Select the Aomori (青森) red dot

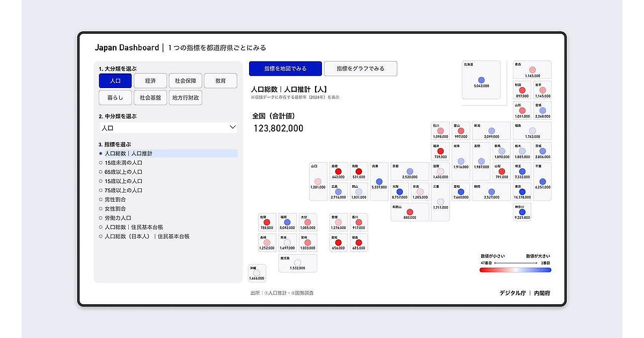tap(532, 70)
